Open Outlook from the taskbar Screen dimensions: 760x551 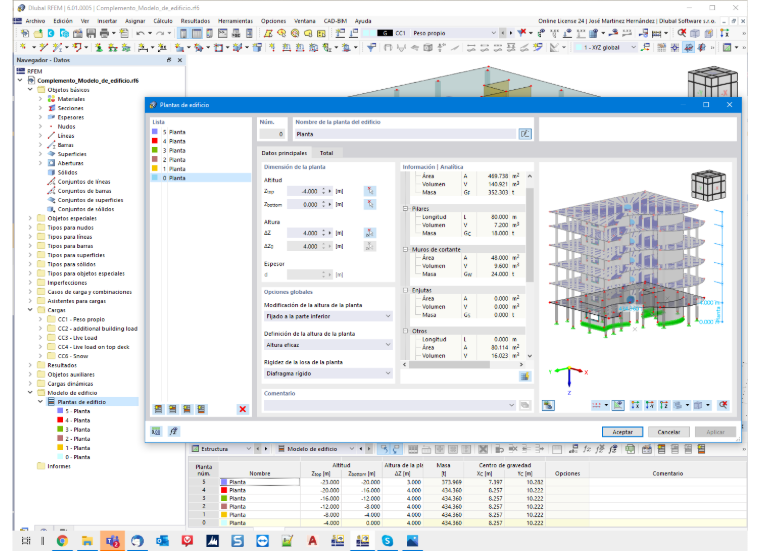[162, 540]
